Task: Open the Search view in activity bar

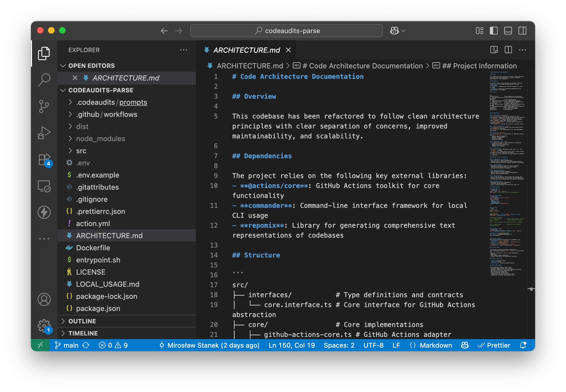Action: tap(44, 80)
